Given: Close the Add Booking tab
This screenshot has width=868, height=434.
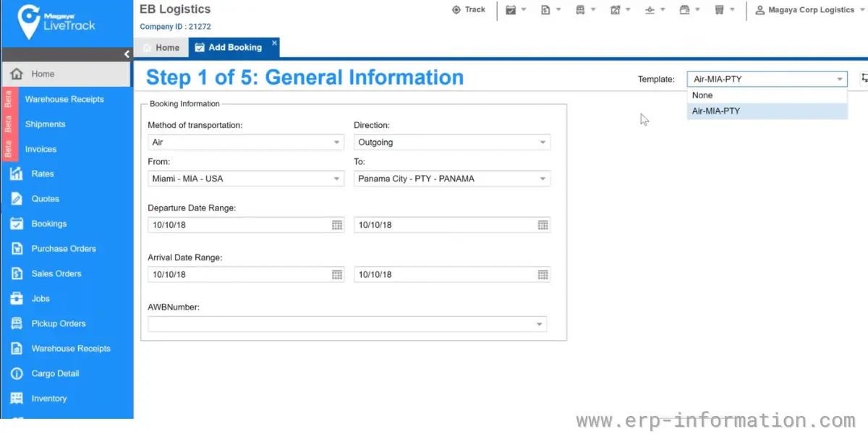Looking at the screenshot, I should pos(274,43).
